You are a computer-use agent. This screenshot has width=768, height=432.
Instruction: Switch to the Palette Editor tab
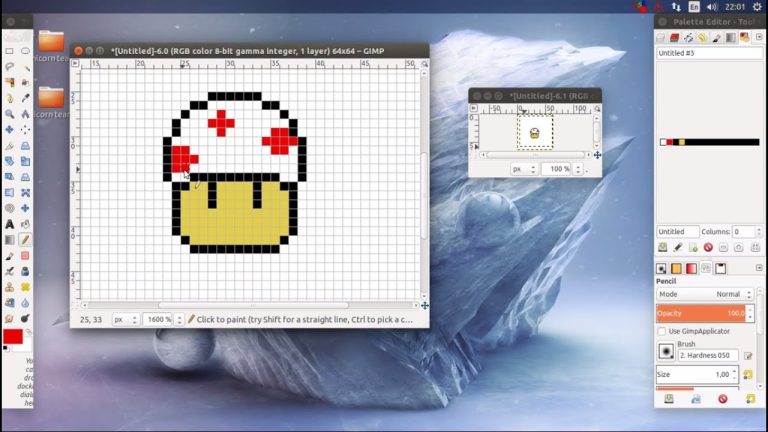coord(744,38)
